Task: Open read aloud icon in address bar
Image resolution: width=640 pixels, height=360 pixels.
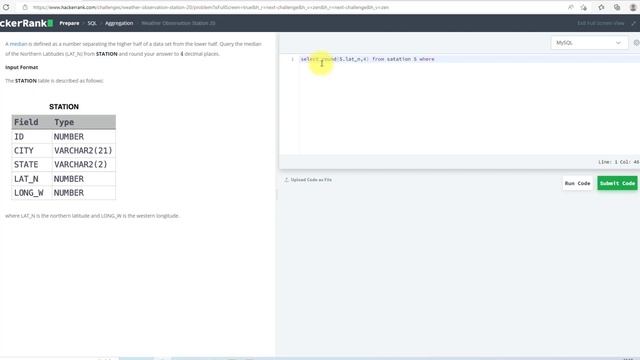Action: click(x=571, y=7)
